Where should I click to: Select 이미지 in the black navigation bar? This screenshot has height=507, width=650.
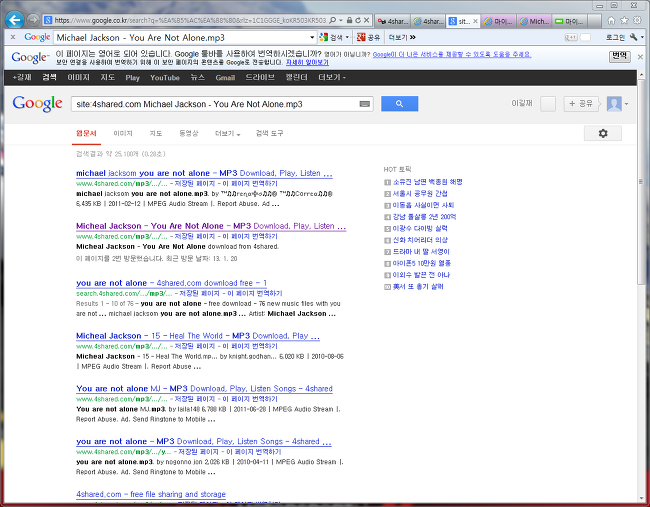point(78,78)
